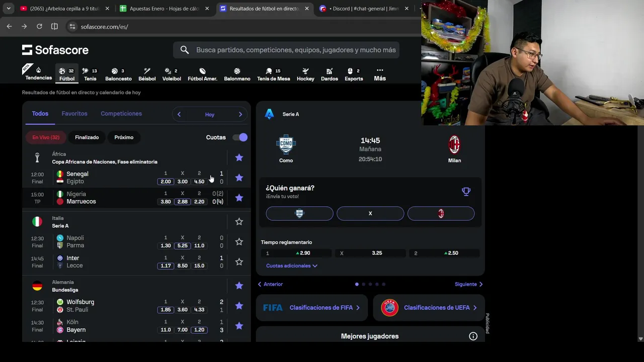Select the Bayern 1.20 odds
The image size is (644, 362).
pos(199,330)
